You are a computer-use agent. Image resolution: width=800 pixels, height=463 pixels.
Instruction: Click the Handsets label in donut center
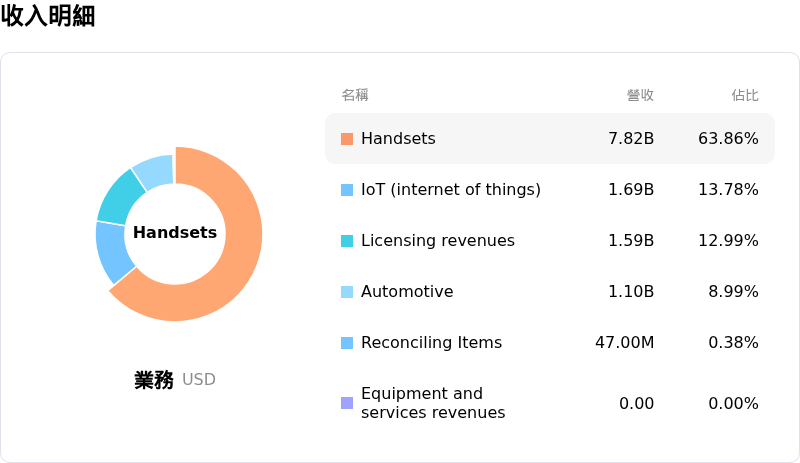[x=175, y=232]
